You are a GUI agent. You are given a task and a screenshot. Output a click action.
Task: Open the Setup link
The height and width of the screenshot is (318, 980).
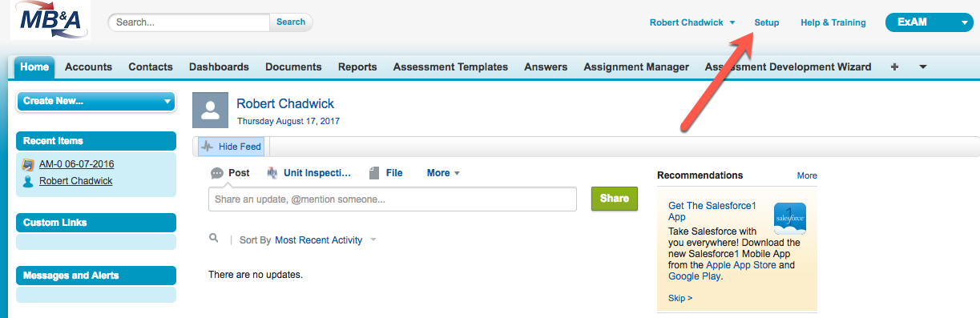[767, 22]
